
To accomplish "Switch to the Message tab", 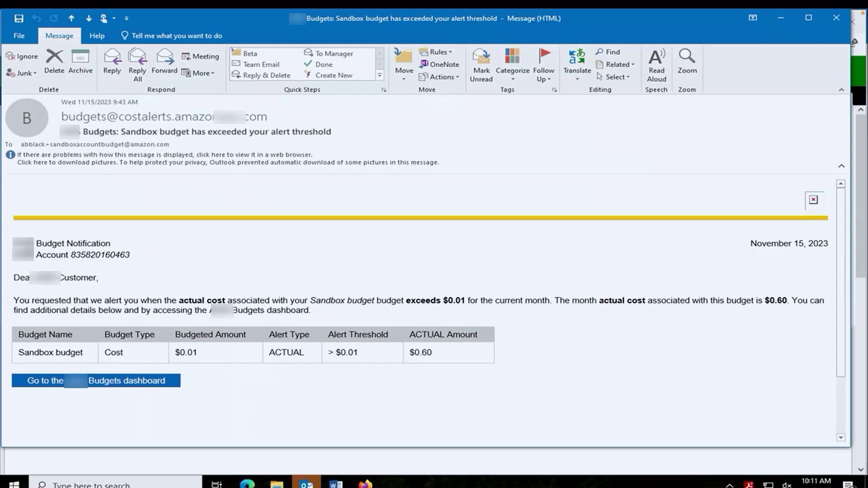I will 59,36.
